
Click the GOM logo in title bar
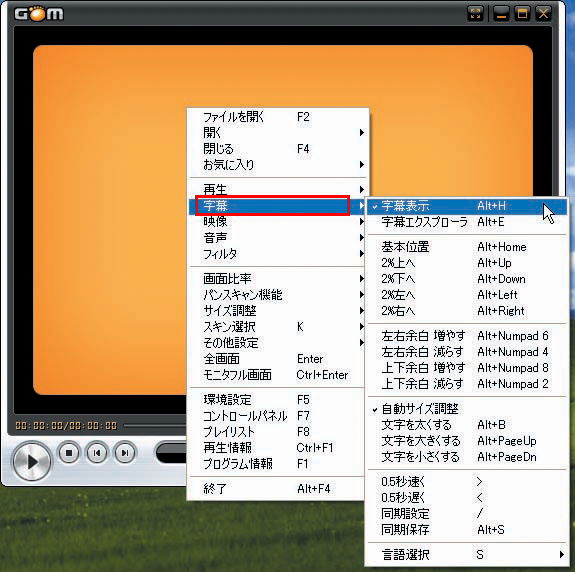pyautogui.click(x=39, y=14)
